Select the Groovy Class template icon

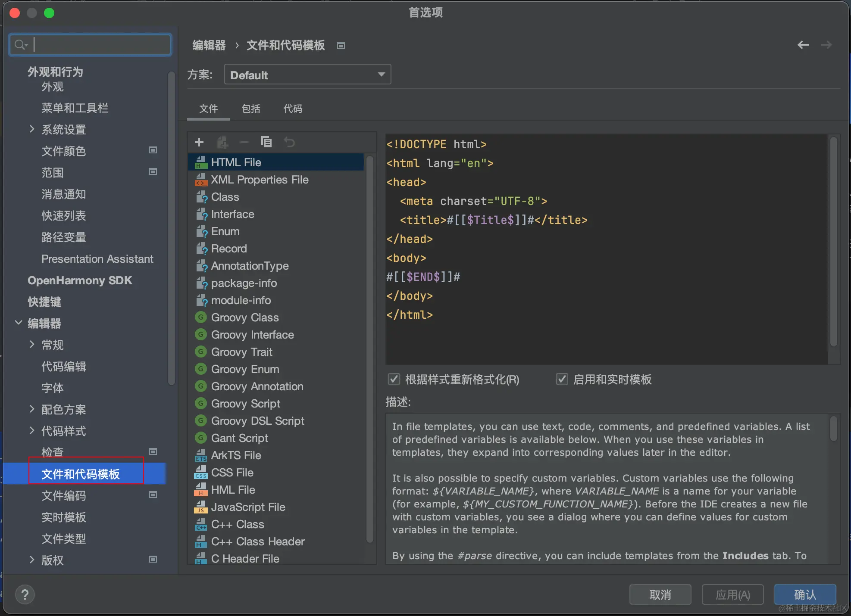click(x=200, y=317)
